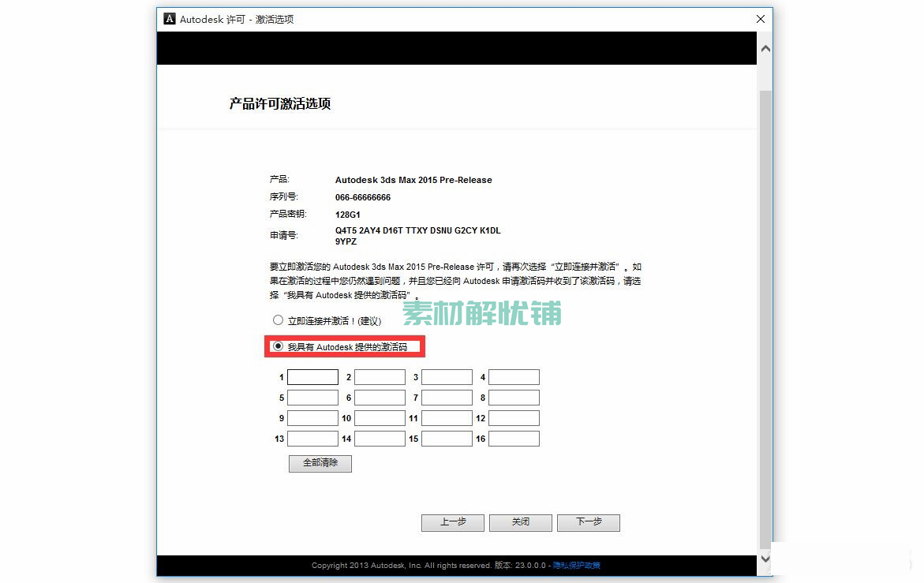Screen dimensions: 924x583
Task: Click the scrollbar down arrow
Action: [x=765, y=559]
